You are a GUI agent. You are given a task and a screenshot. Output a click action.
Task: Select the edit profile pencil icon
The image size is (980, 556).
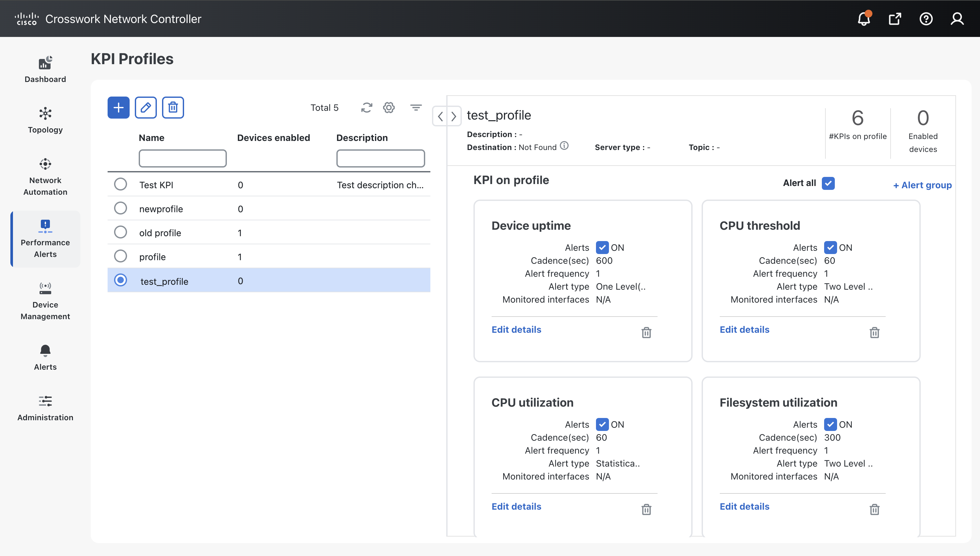pos(146,107)
